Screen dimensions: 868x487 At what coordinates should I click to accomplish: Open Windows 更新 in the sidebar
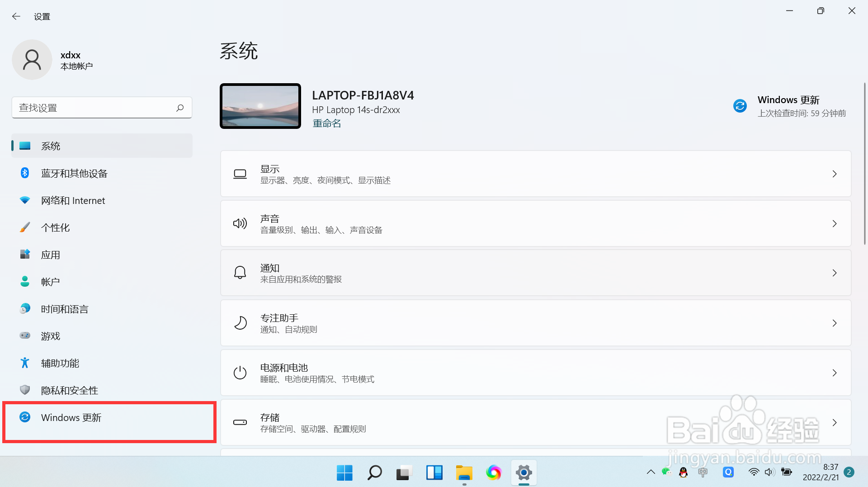tap(102, 417)
